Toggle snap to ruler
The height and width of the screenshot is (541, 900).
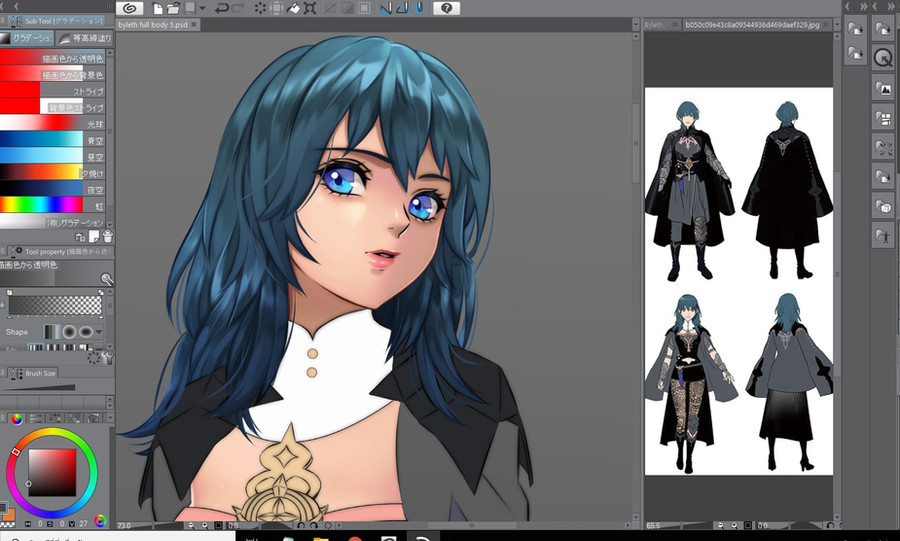click(x=386, y=9)
